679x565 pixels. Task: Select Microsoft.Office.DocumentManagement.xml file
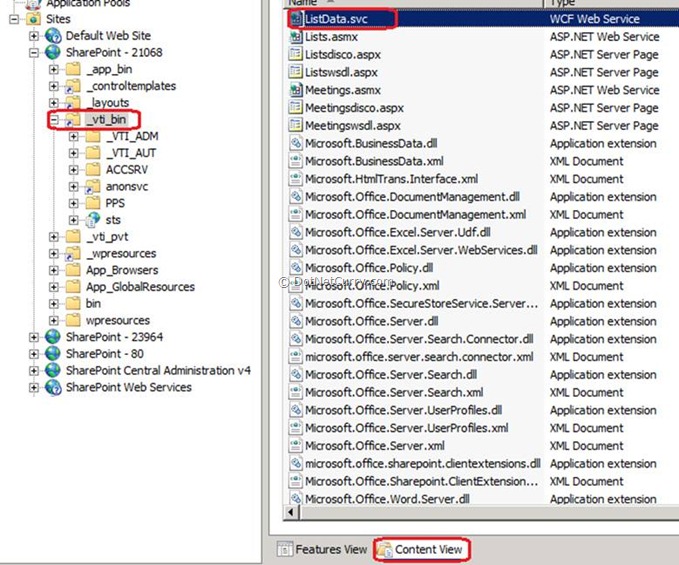pos(415,214)
